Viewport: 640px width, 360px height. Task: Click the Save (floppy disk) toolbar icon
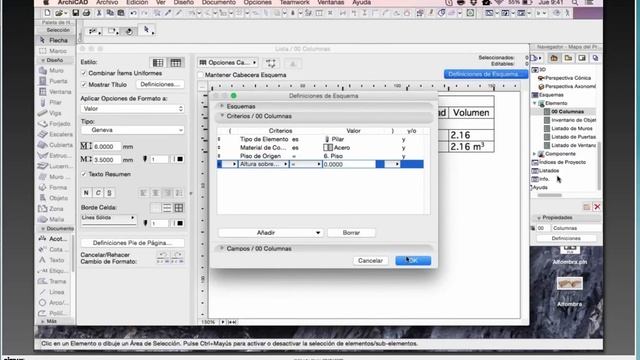point(76,13)
